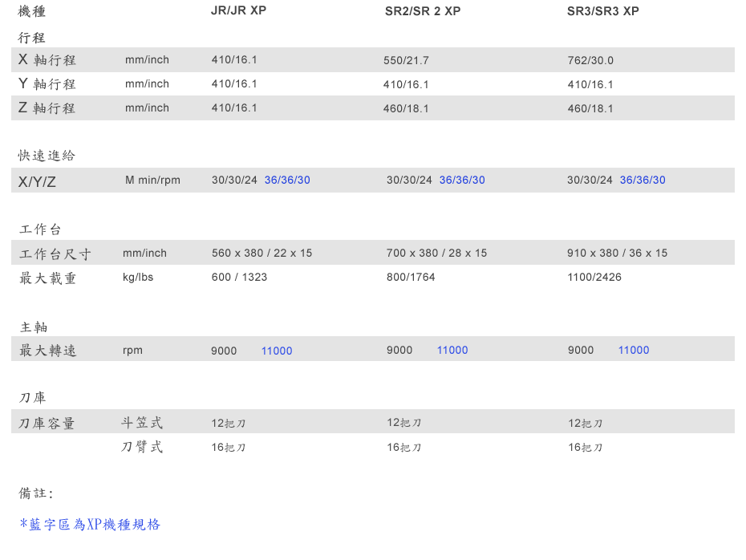Click 30/30/24 value in JR column
The image size is (746, 560).
pos(234,180)
